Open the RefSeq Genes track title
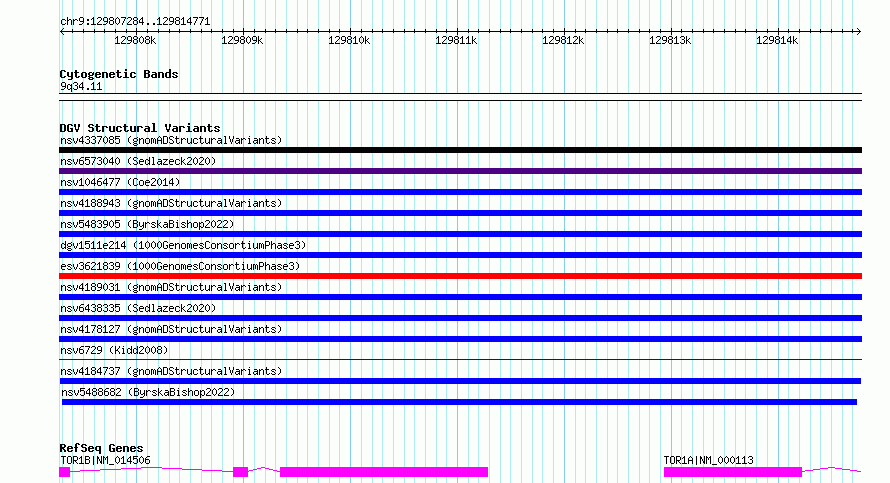Viewport: 890px width, 483px height. point(101,448)
